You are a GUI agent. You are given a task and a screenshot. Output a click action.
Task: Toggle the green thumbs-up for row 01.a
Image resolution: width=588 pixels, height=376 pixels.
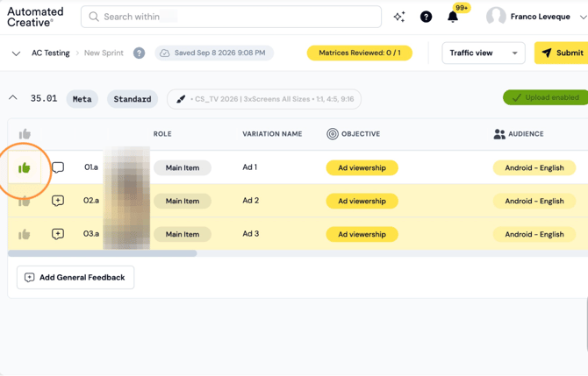25,167
